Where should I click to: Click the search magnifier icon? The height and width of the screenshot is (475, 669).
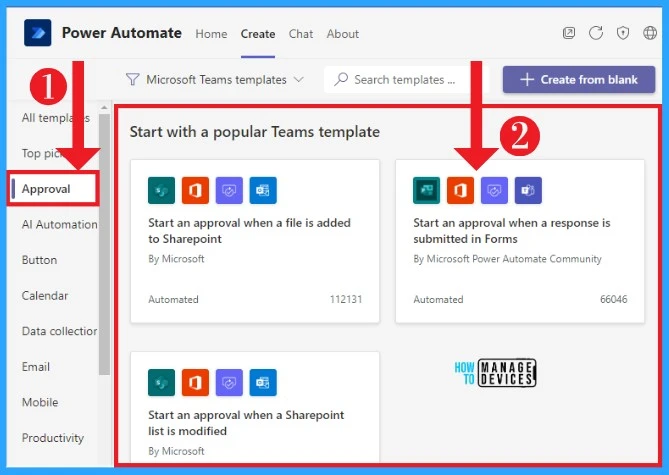(341, 79)
